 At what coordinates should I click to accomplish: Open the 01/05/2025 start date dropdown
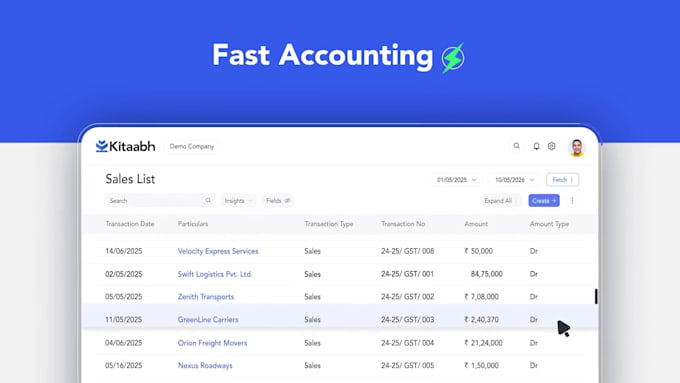(456, 180)
